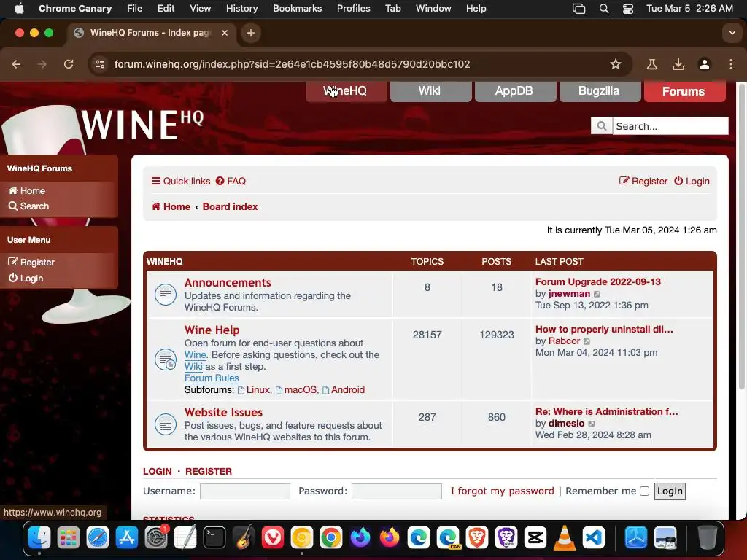Screen dimensions: 747x560
Task: Click the Announcements forum icon
Action: [x=166, y=295]
